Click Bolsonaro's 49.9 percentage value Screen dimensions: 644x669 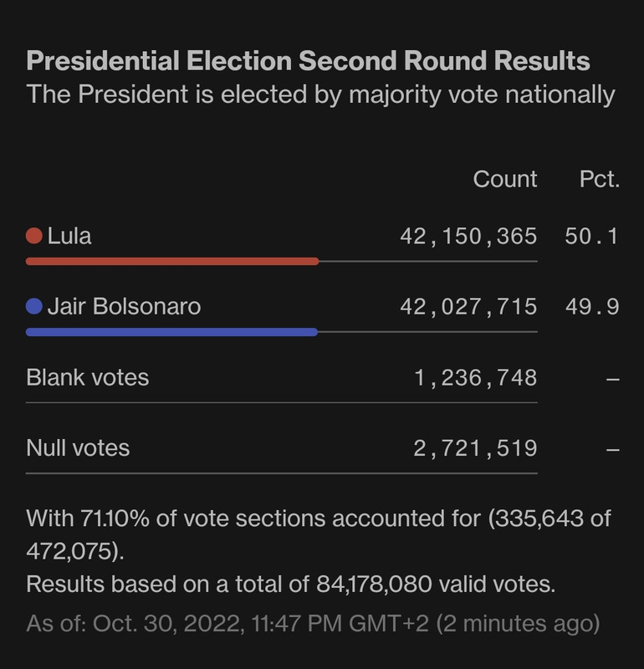pyautogui.click(x=592, y=307)
